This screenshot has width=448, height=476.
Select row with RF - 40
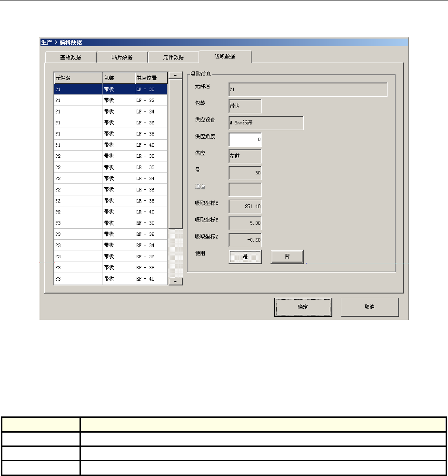111,279
